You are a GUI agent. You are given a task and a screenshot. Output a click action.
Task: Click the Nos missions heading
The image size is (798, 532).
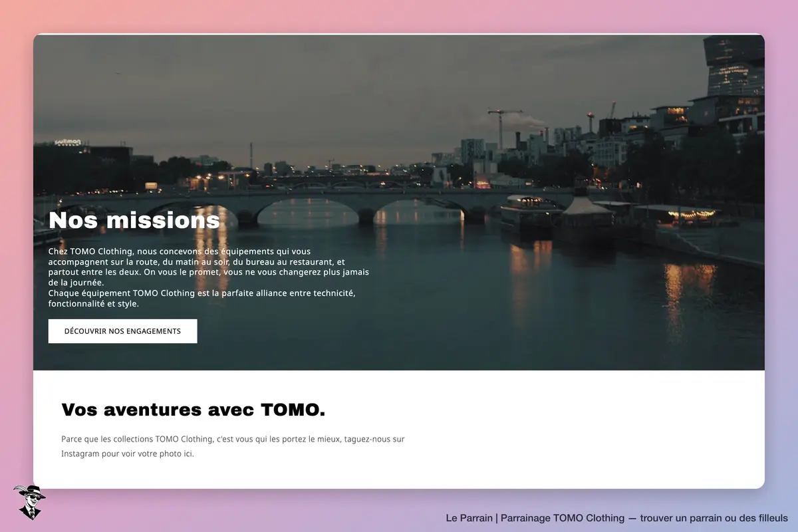coord(134,220)
